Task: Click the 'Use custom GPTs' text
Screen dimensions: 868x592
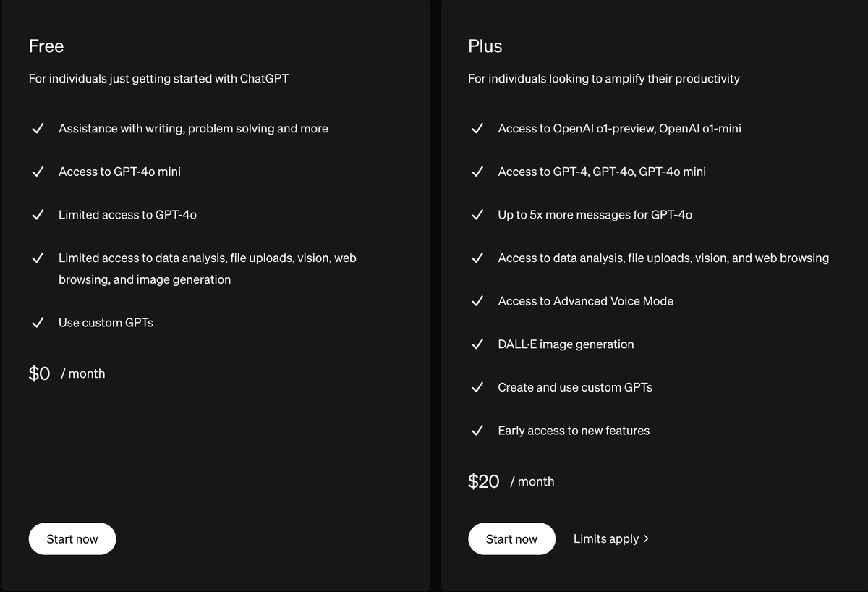Action: pos(106,323)
